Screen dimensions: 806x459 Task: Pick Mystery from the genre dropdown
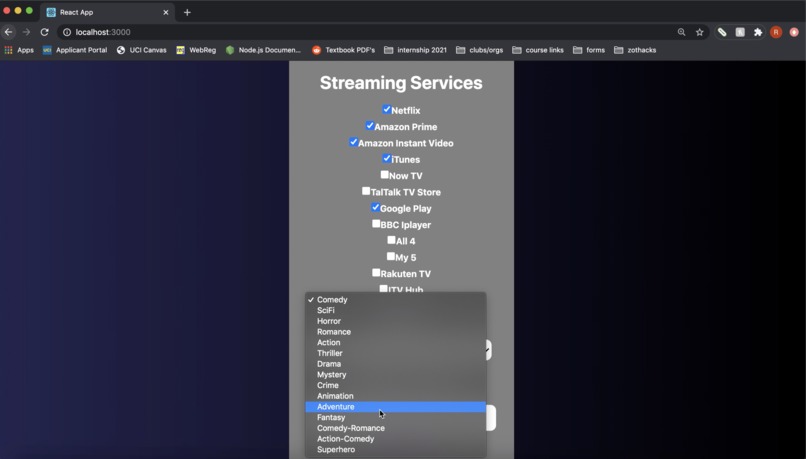(x=395, y=375)
